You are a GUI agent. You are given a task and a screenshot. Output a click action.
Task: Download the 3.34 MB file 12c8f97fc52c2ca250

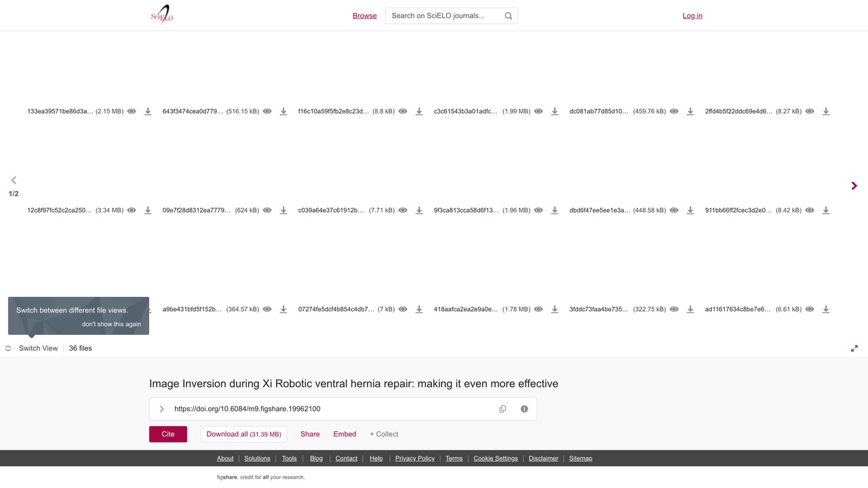(148, 210)
